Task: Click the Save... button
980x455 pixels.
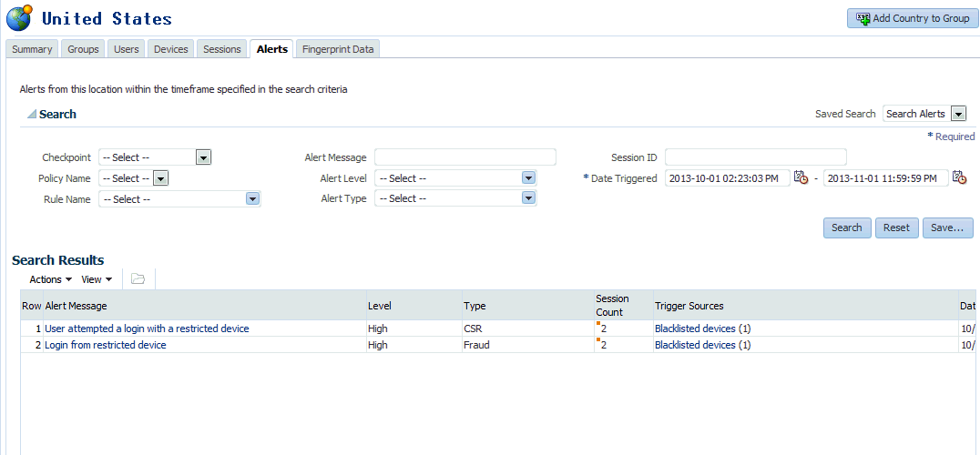Action: coord(947,227)
